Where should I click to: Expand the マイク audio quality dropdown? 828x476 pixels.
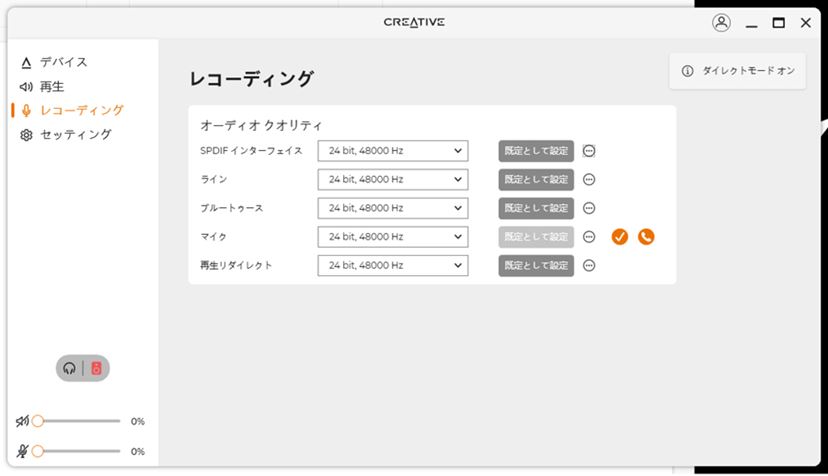(x=393, y=237)
